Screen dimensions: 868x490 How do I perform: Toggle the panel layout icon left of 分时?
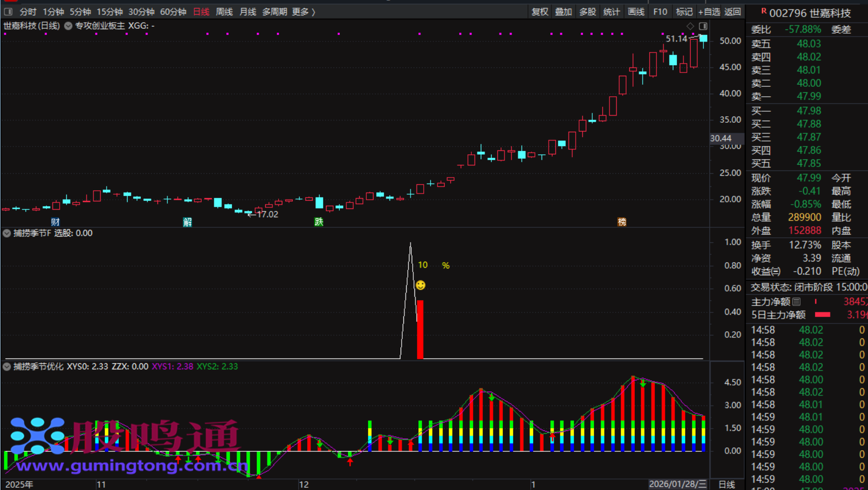tap(8, 12)
